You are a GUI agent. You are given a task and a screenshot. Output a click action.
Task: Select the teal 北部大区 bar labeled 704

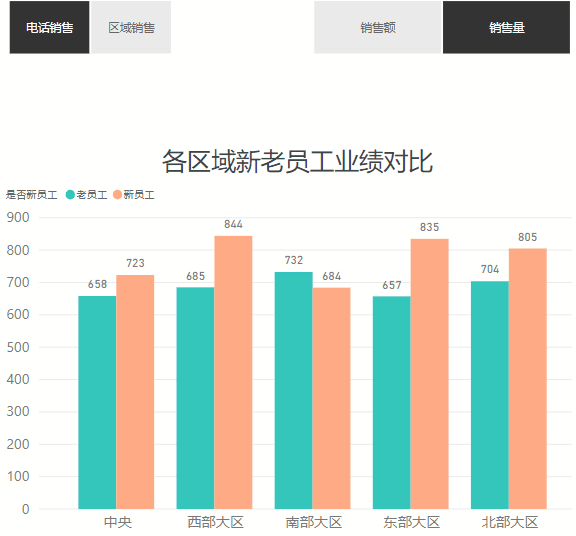(490, 395)
